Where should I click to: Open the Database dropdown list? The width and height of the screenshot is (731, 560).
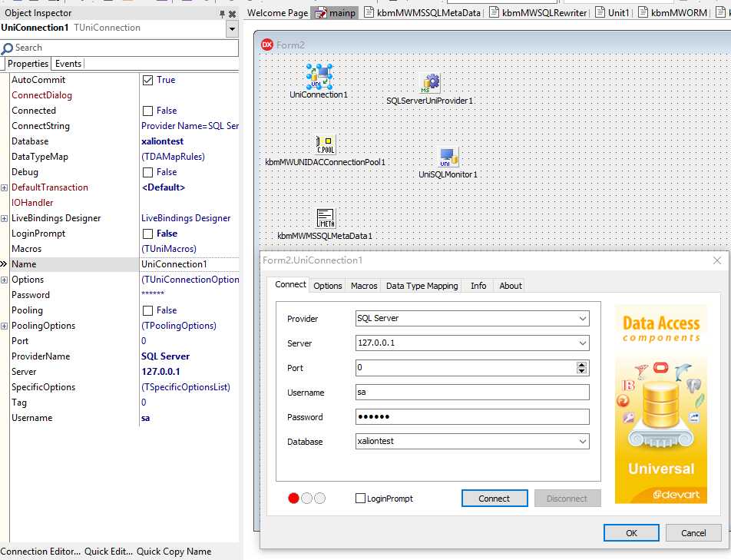point(582,442)
